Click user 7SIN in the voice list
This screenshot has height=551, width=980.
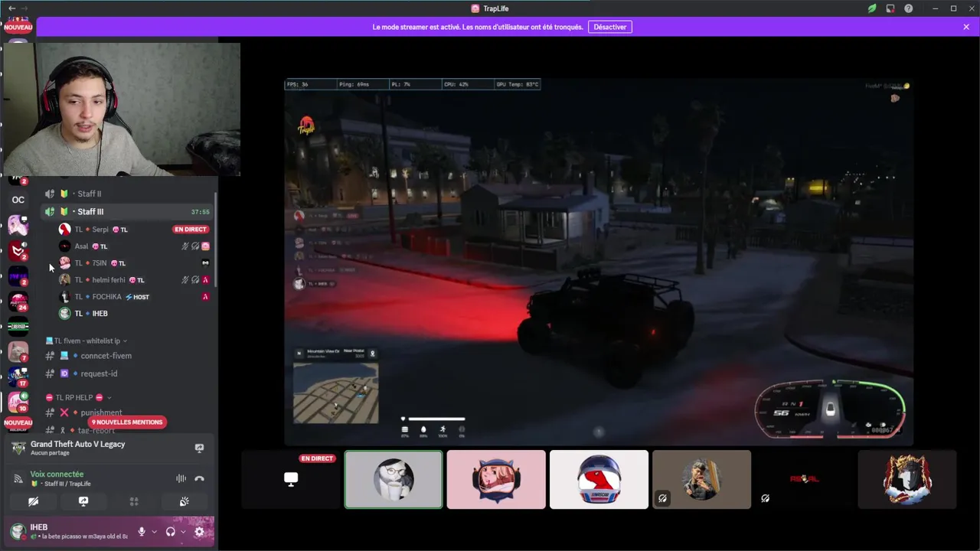pyautogui.click(x=100, y=263)
